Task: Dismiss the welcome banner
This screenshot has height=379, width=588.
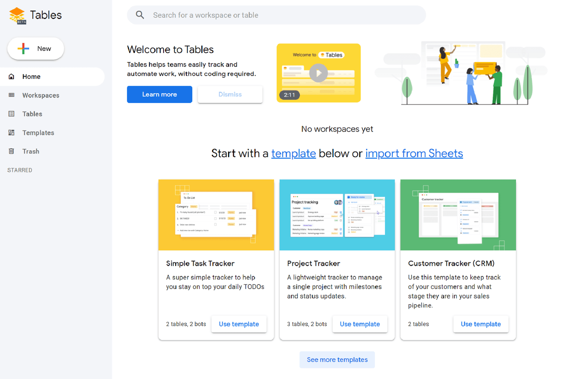Action: click(230, 95)
